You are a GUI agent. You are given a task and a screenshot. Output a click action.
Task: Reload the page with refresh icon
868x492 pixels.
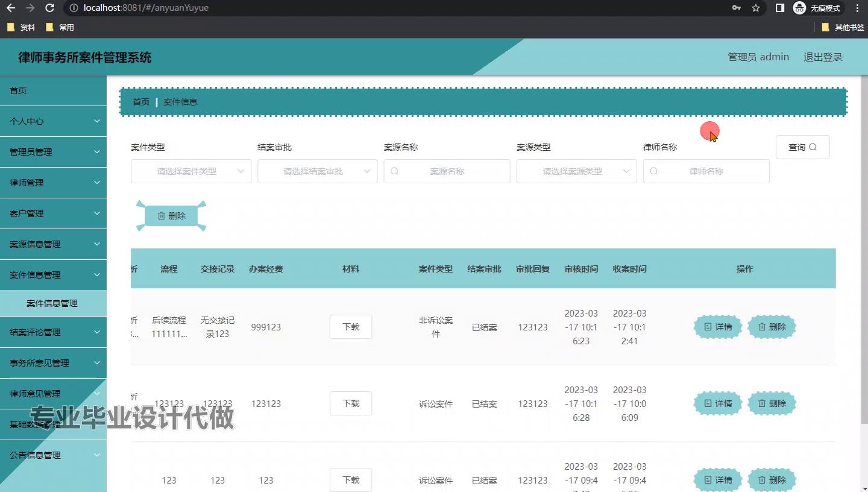[x=50, y=8]
